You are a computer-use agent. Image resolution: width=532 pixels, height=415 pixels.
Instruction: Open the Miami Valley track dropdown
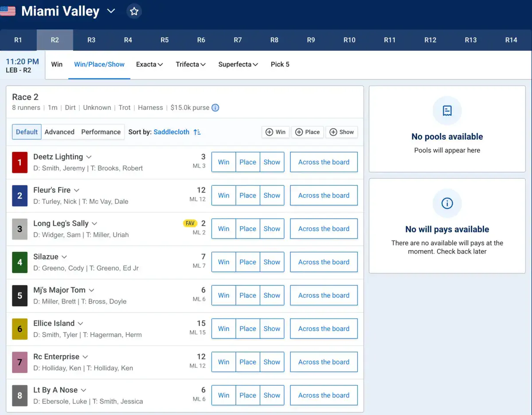(111, 11)
